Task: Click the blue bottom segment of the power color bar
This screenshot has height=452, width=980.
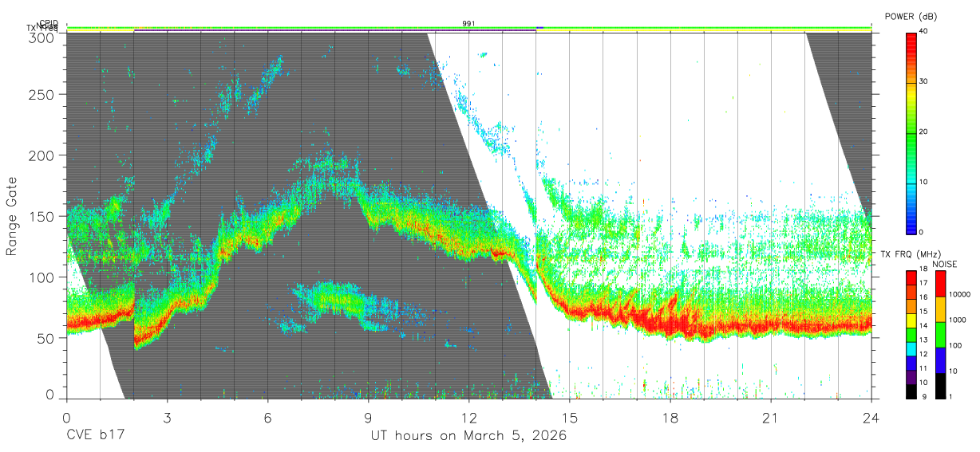Action: coord(910,220)
